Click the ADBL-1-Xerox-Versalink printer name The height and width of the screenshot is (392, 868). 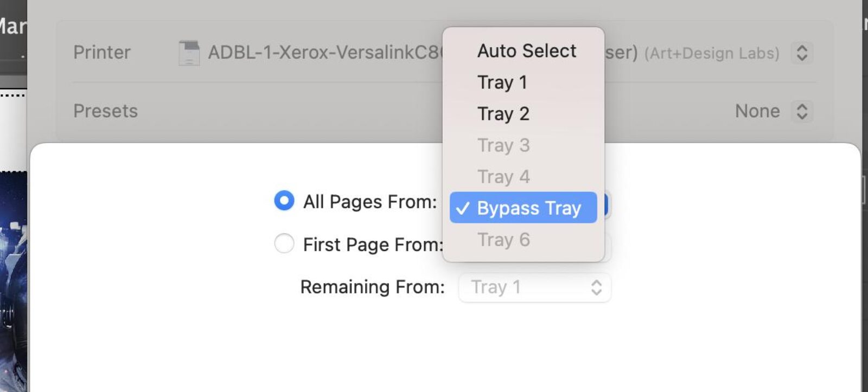click(325, 53)
